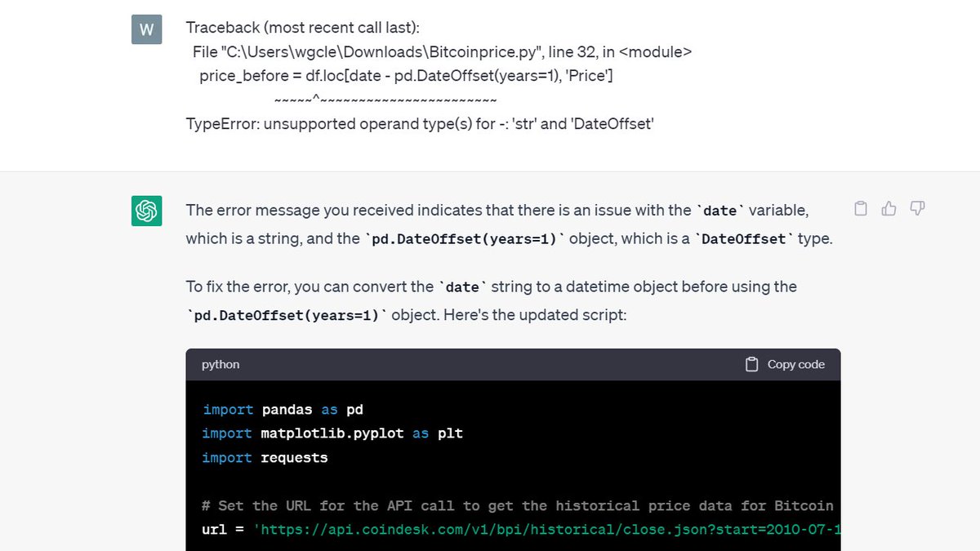
Task: Click the ChatGPT logo avatar
Action: (146, 211)
